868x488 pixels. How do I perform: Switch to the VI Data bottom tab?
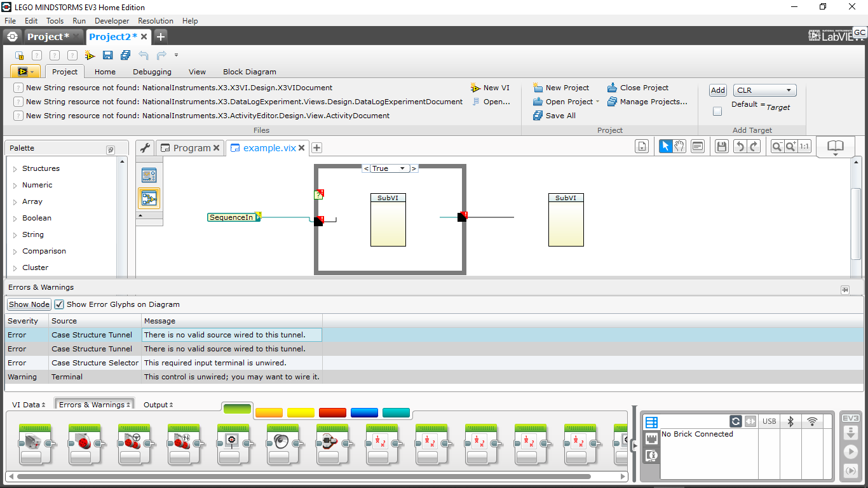tap(29, 405)
